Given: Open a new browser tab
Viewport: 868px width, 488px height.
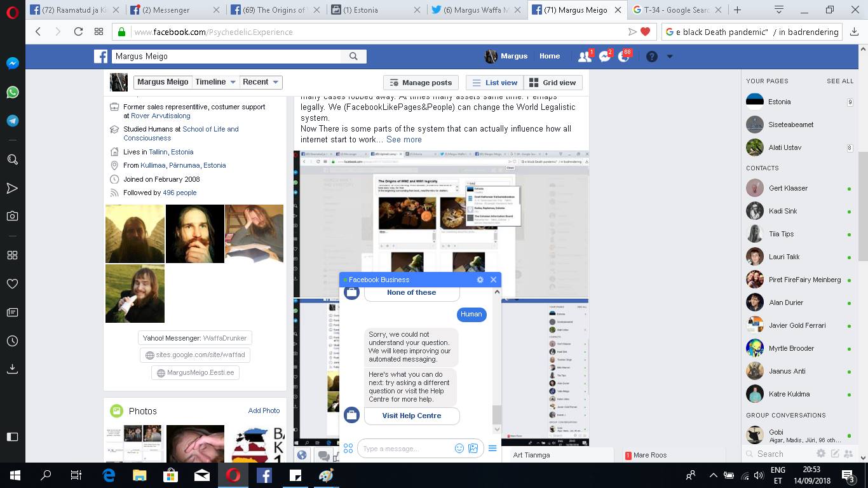Looking at the screenshot, I should tap(737, 10).
